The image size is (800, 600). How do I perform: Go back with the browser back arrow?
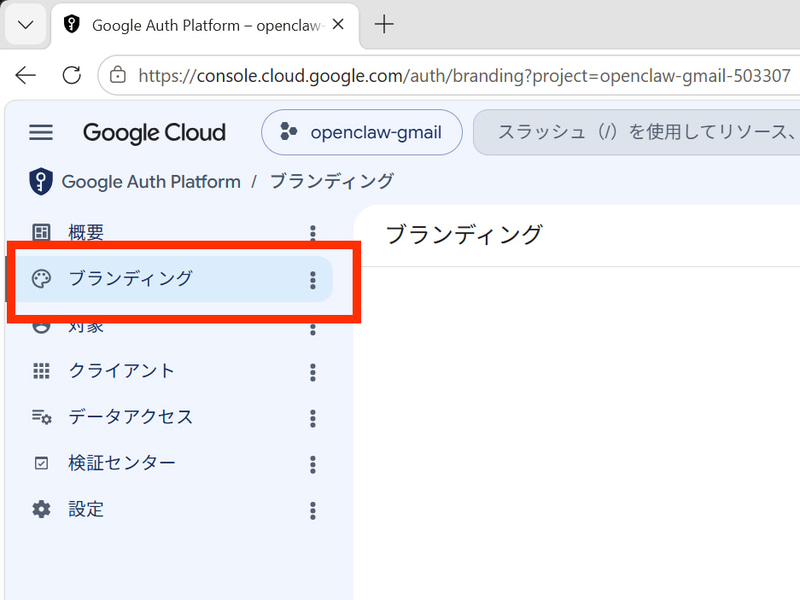(x=26, y=76)
